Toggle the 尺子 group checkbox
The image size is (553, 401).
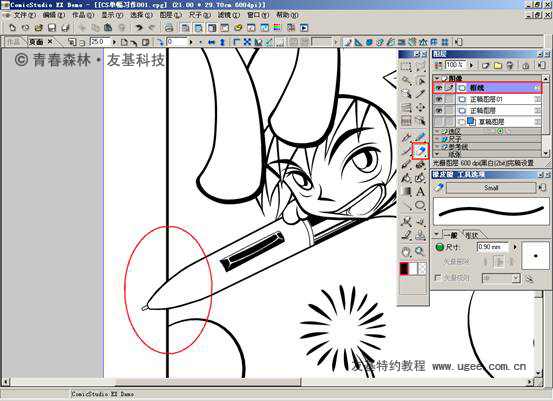coord(444,139)
